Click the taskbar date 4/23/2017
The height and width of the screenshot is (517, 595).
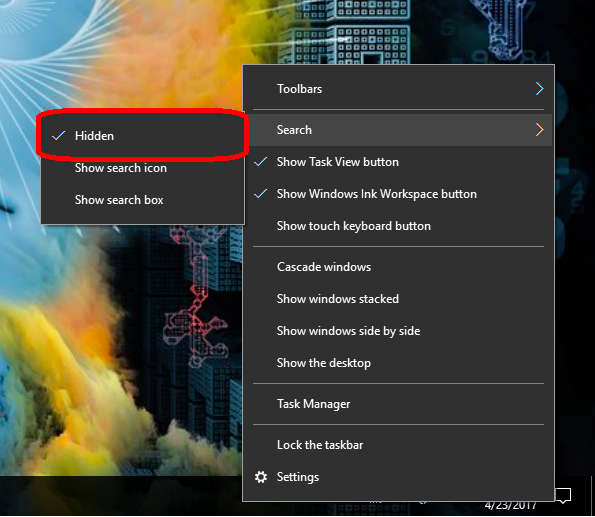click(x=510, y=506)
